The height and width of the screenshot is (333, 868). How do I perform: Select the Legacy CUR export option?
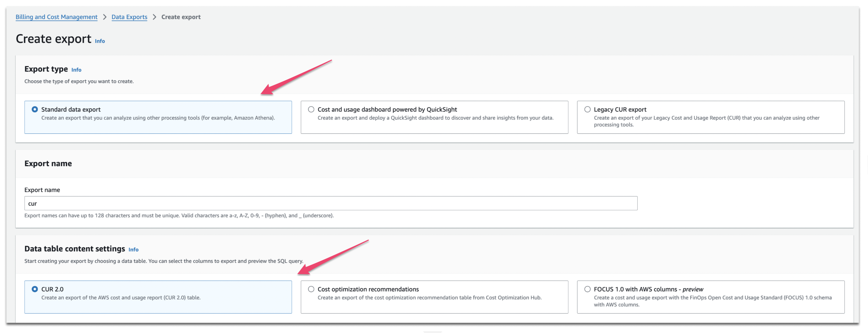pos(587,109)
